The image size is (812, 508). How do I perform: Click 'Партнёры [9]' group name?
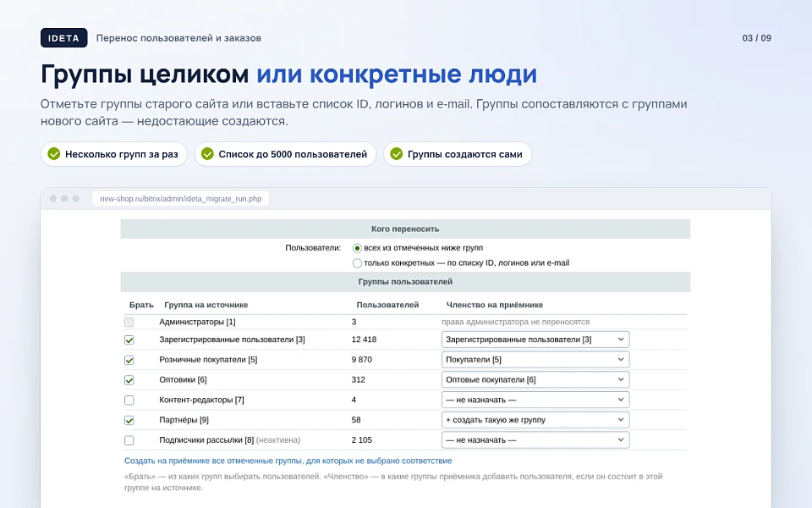tap(184, 420)
